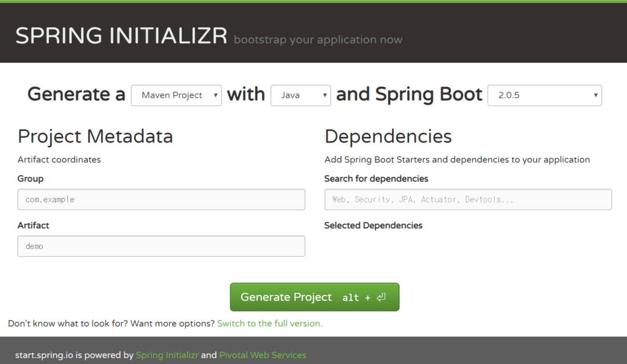Open the Java language dropdown

click(301, 95)
